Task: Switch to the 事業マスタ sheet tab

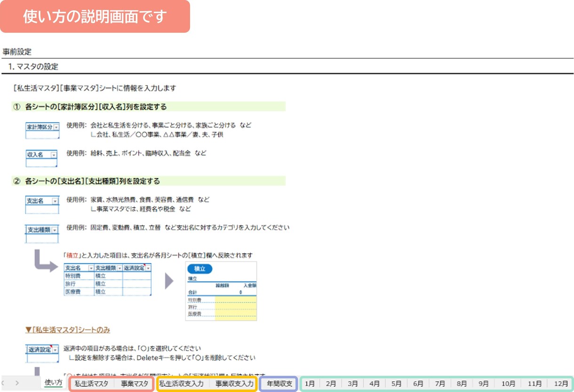Action: 134,384
